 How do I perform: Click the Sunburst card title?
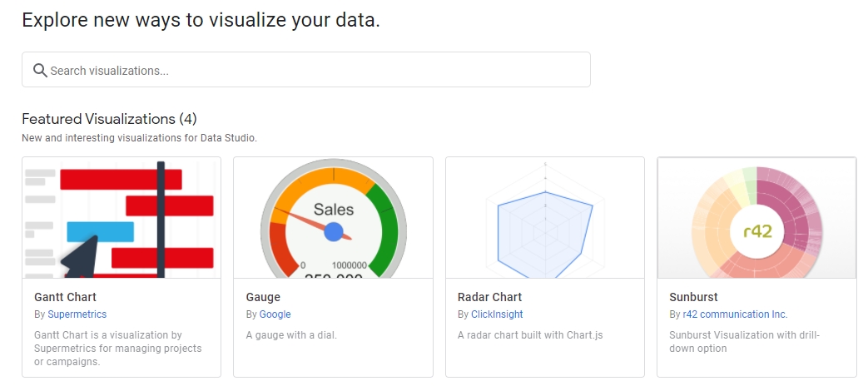click(x=693, y=297)
